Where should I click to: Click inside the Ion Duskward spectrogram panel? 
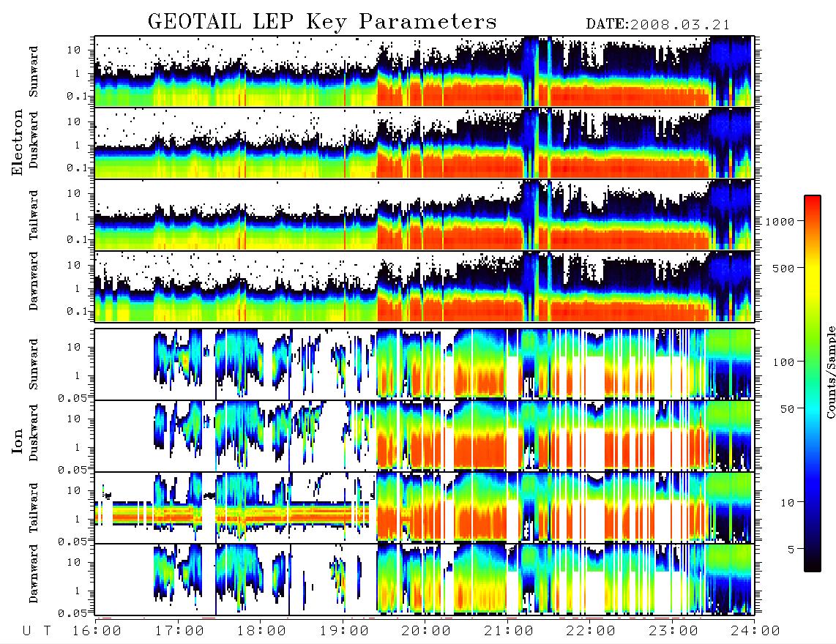[425, 435]
